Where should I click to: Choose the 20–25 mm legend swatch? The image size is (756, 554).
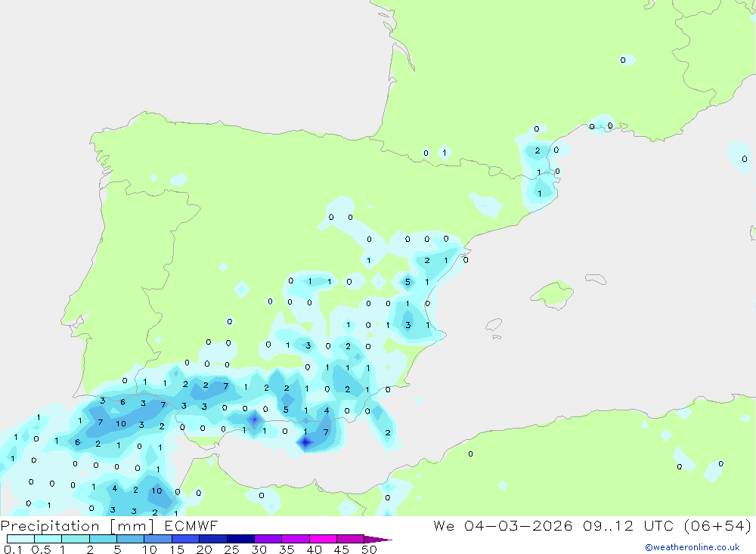click(213, 539)
